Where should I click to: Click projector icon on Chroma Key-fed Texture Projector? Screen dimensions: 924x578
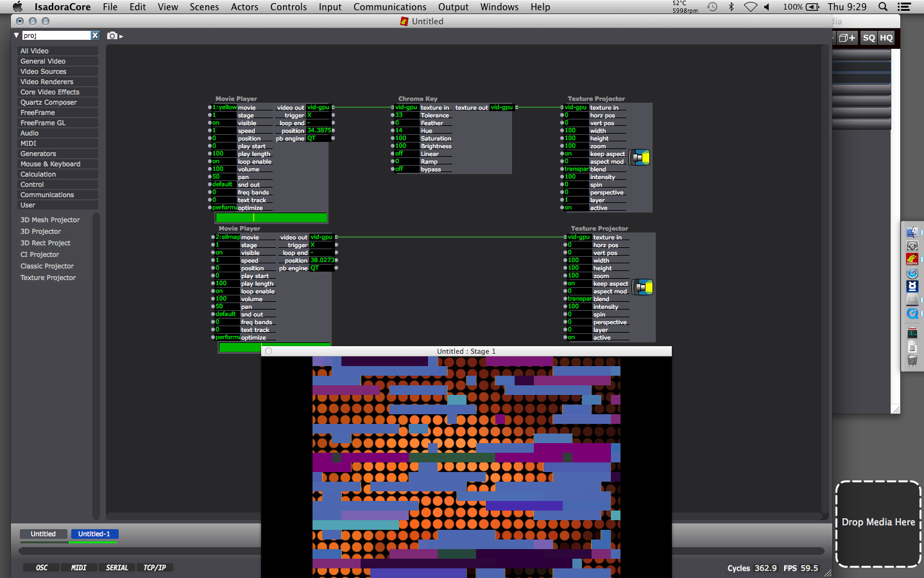[640, 157]
